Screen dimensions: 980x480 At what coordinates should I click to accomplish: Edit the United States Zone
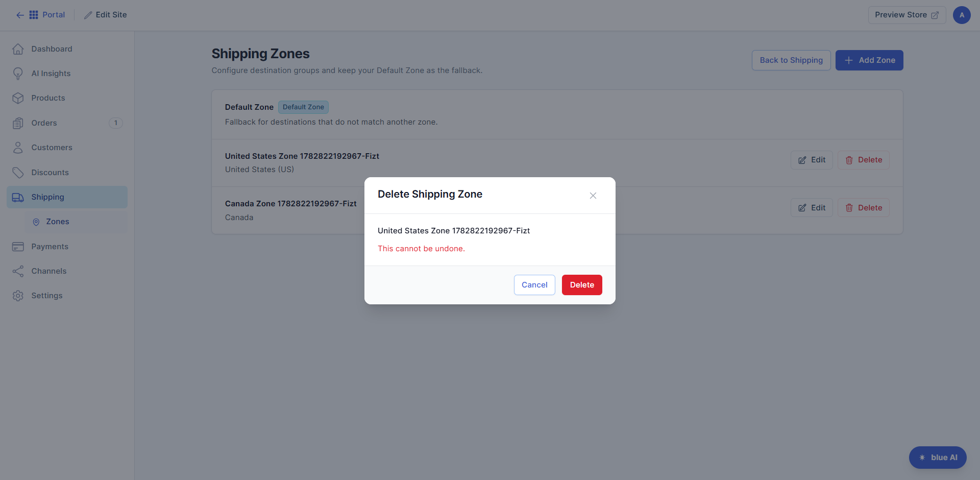coord(812,160)
